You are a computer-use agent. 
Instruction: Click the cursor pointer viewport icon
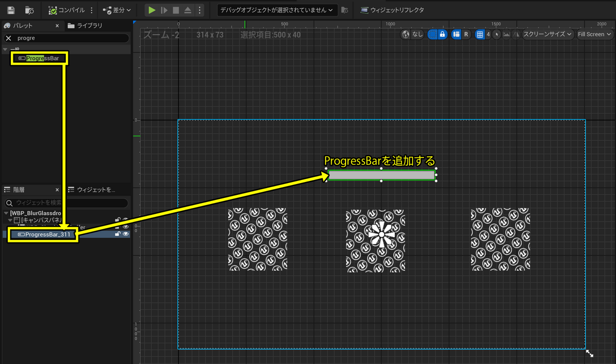(x=497, y=34)
